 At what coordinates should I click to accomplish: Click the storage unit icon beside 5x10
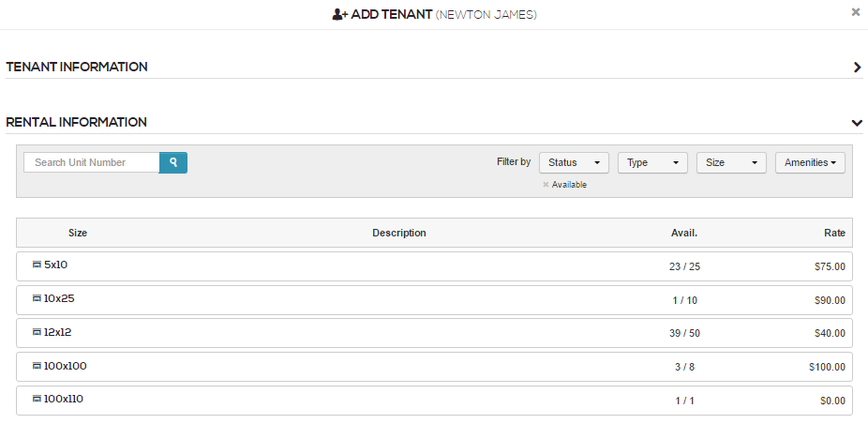click(x=37, y=265)
